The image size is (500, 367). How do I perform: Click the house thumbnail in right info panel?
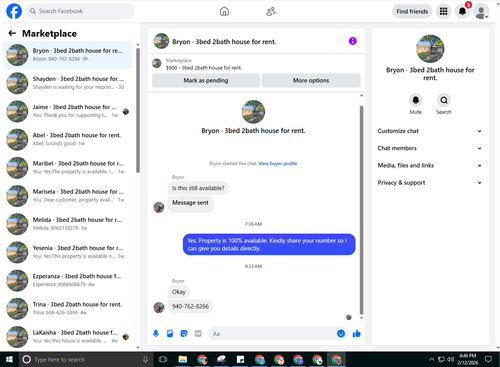[x=430, y=49]
